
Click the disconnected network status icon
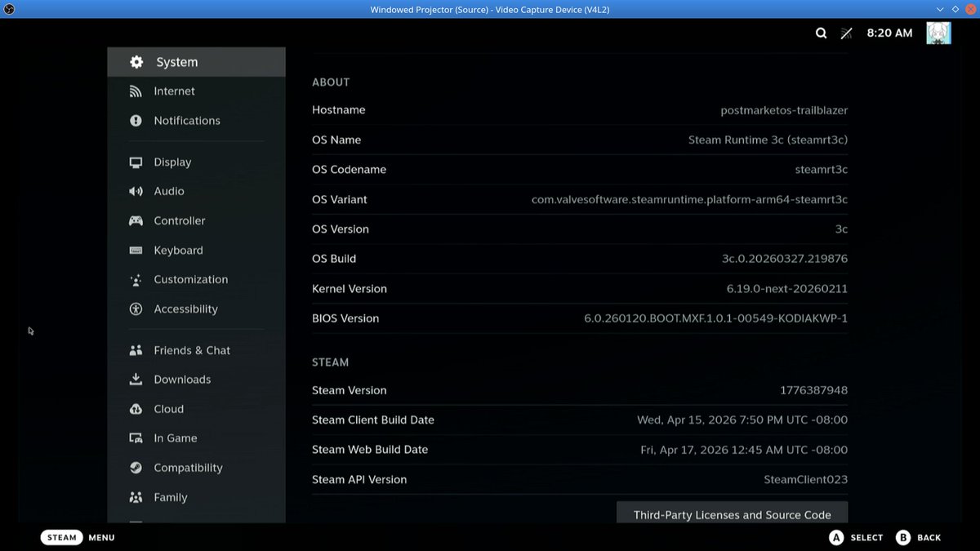[847, 33]
